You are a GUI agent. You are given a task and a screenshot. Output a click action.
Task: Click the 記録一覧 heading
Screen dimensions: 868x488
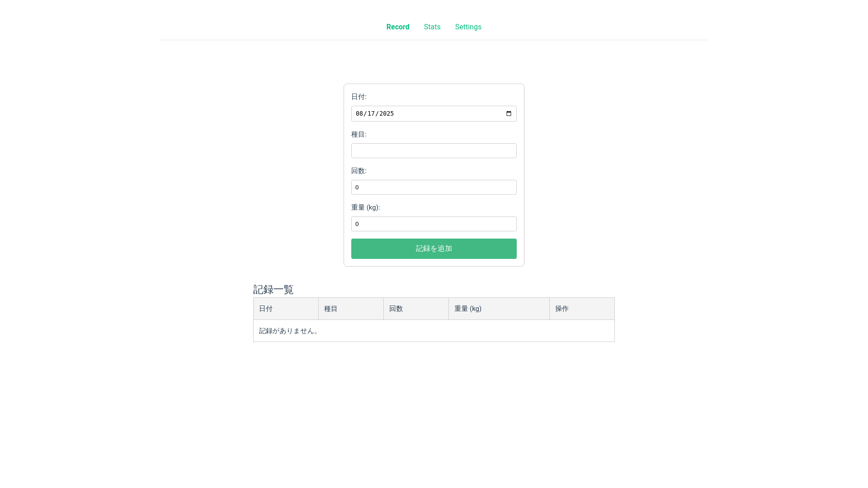tap(273, 289)
